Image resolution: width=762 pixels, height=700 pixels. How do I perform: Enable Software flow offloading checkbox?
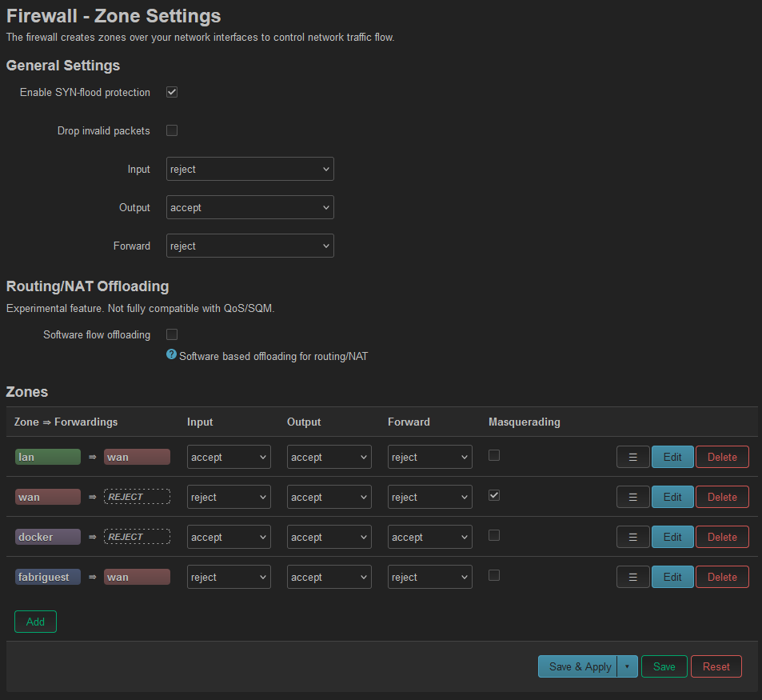coord(172,334)
